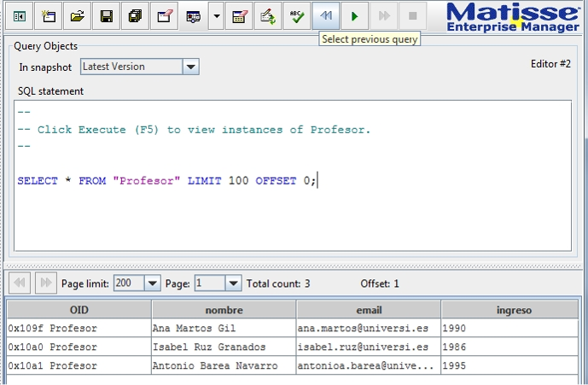The height and width of the screenshot is (385, 588).
Task: Check SQL syntax with ABC checkmark
Action: click(297, 16)
